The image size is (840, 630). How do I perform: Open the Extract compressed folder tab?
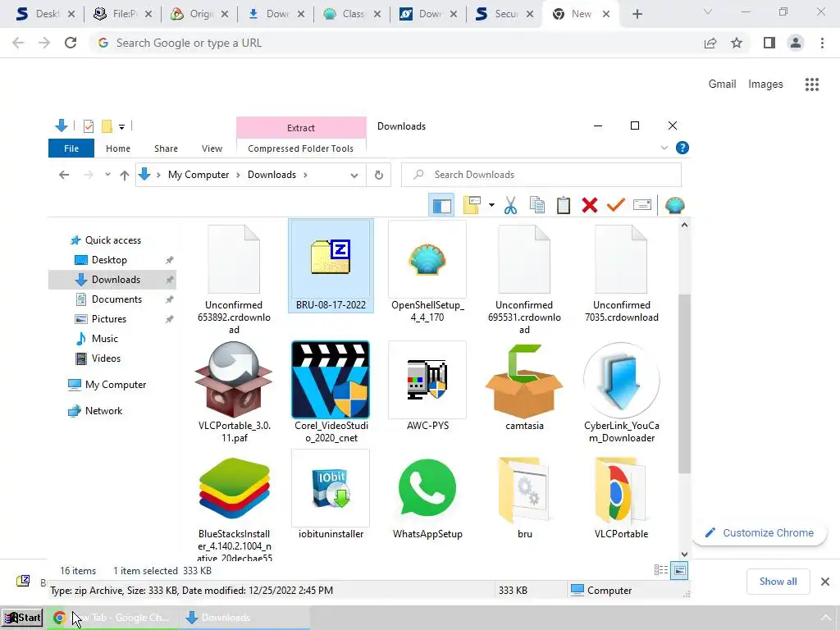click(x=301, y=127)
